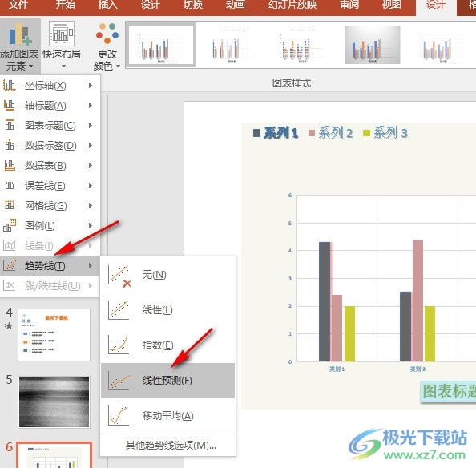Select 无(N) to remove trendline
Image resolution: width=476 pixels, height=468 pixels.
pyautogui.click(x=167, y=275)
